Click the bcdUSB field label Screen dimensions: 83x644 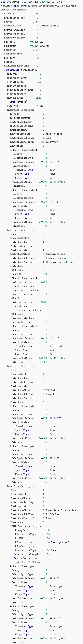[x=8, y=22]
